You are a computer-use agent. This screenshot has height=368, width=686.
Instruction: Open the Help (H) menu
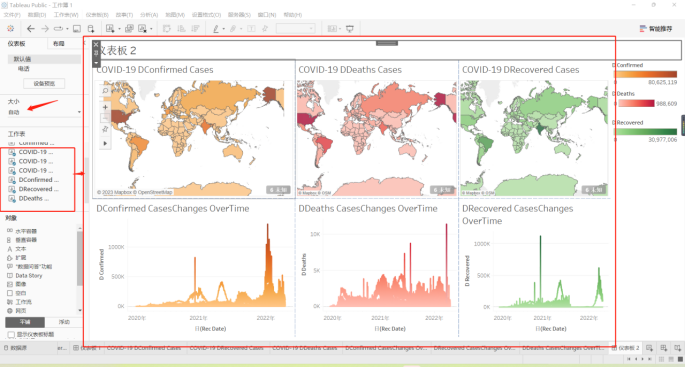click(x=293, y=15)
